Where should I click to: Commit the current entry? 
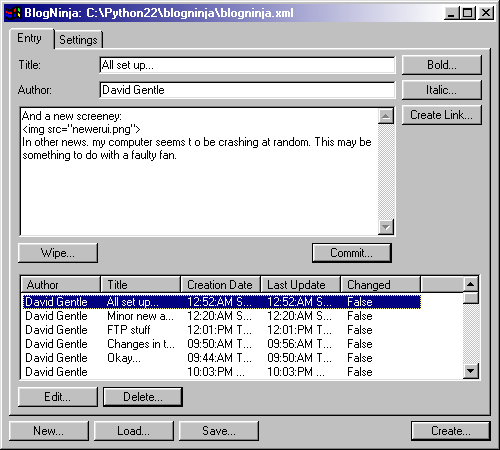[x=352, y=253]
